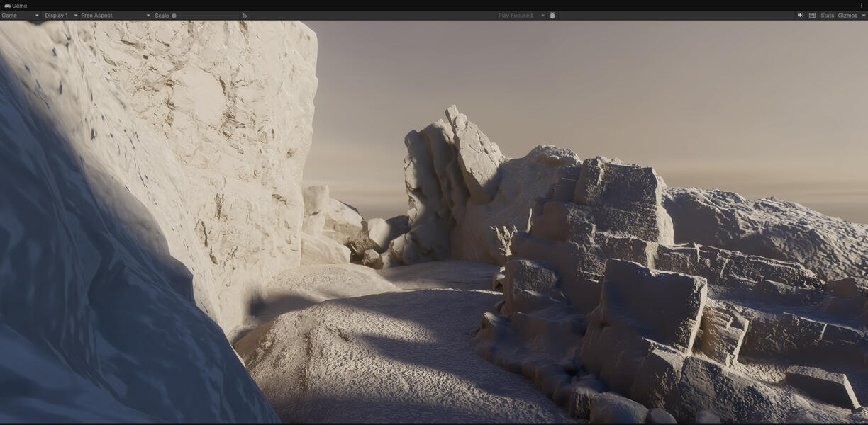Screen dimensions: 868x425
Task: Click the keyboard overlay icon left of Stats
Action: pos(813,15)
